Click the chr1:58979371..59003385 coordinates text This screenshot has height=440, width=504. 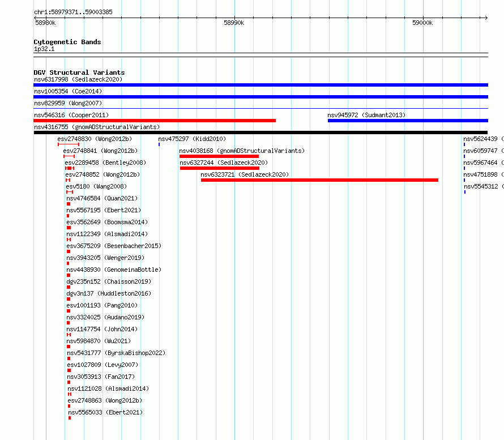pyautogui.click(x=73, y=12)
